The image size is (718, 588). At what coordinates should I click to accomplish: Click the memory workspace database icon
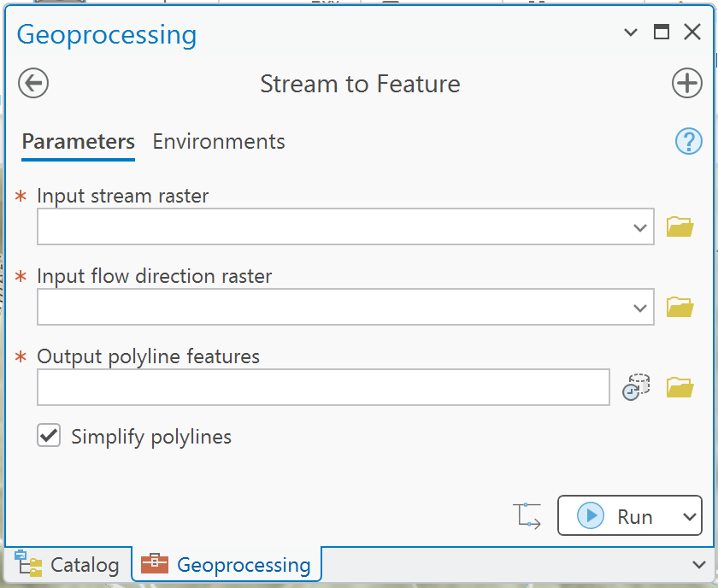[x=637, y=387]
